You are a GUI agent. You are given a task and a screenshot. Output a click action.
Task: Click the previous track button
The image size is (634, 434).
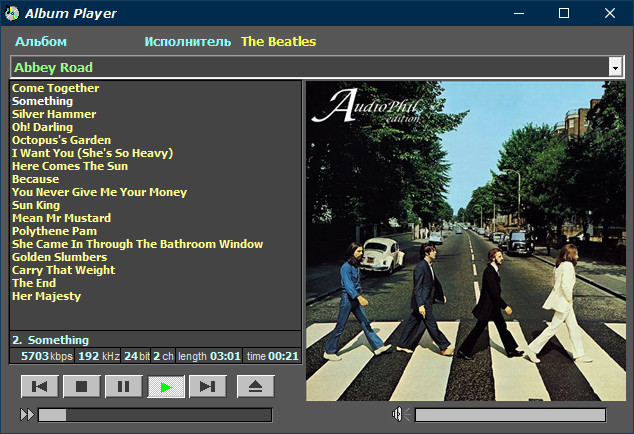(x=40, y=387)
